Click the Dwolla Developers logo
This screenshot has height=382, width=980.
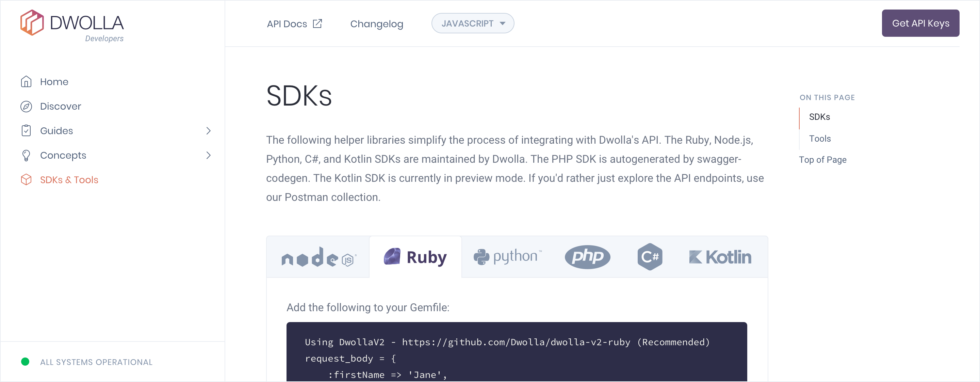click(72, 26)
